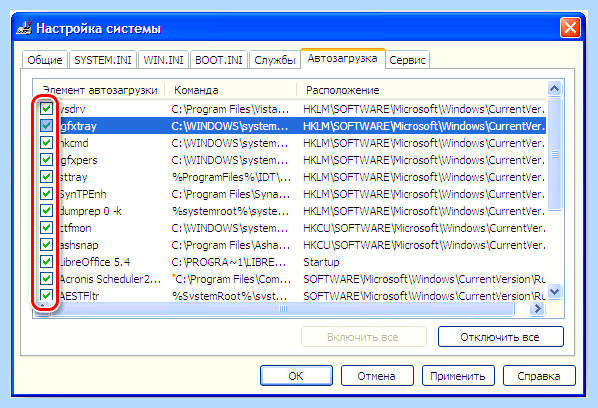Image resolution: width=598 pixels, height=408 pixels.
Task: Toggle the sttray startup checkbox
Action: [x=47, y=177]
